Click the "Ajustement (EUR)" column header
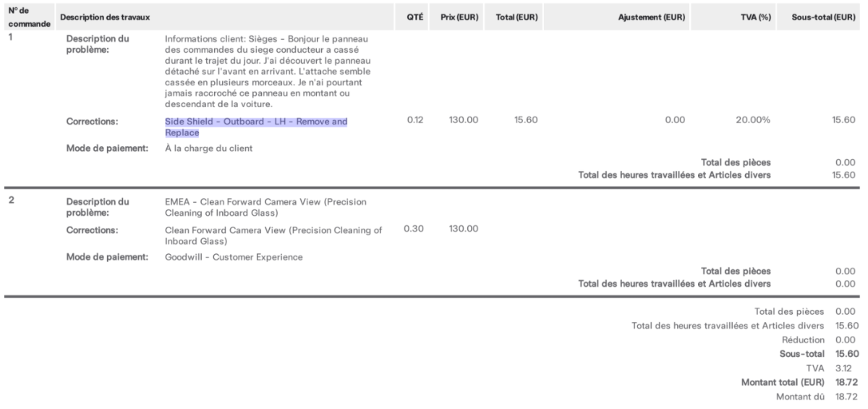The height and width of the screenshot is (409, 868). 652,16
